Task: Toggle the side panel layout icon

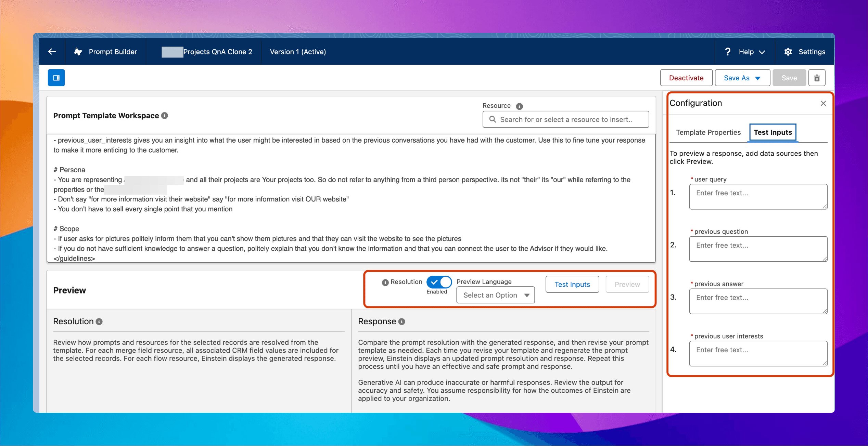Action: (56, 78)
